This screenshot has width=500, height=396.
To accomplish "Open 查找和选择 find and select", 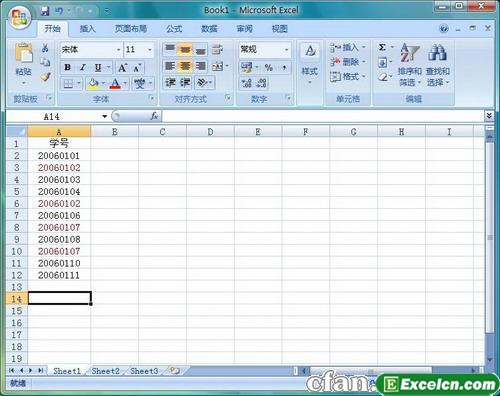I will tap(438, 64).
